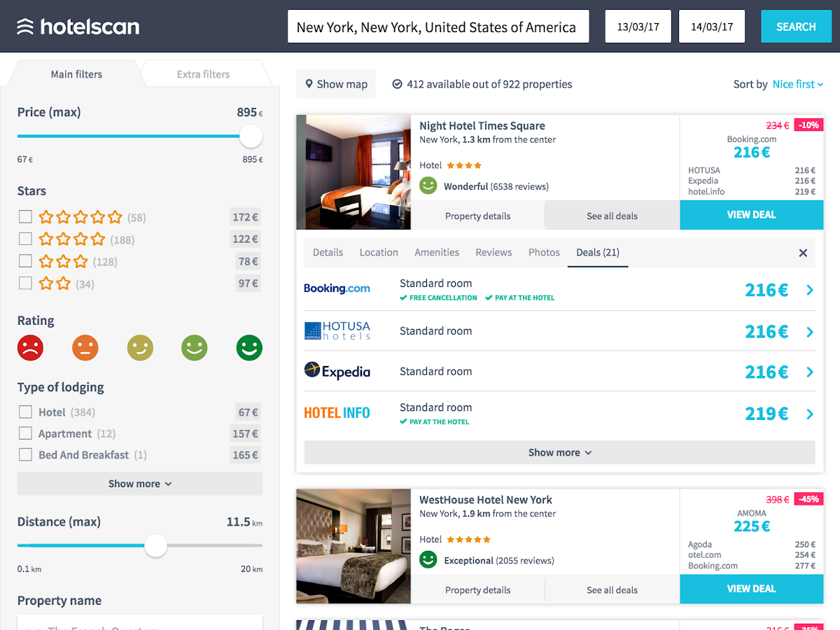Check the Apartment lodging type
Screen dimensions: 840x630
click(x=25, y=433)
